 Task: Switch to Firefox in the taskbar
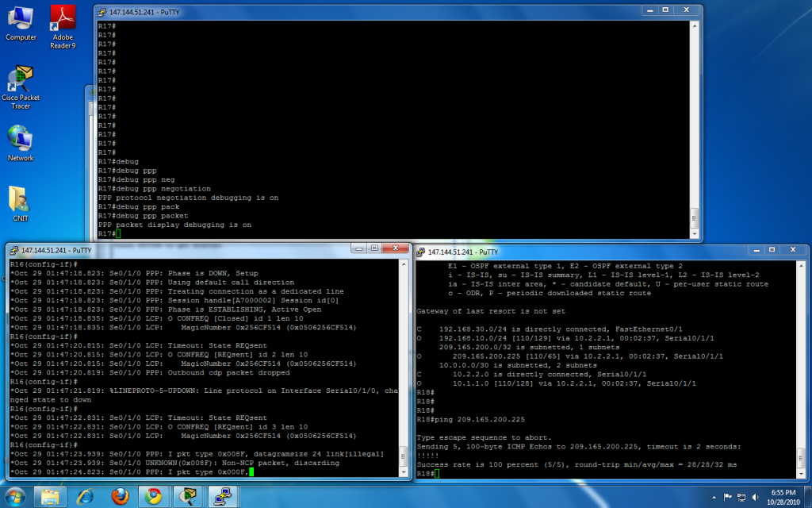click(120, 496)
